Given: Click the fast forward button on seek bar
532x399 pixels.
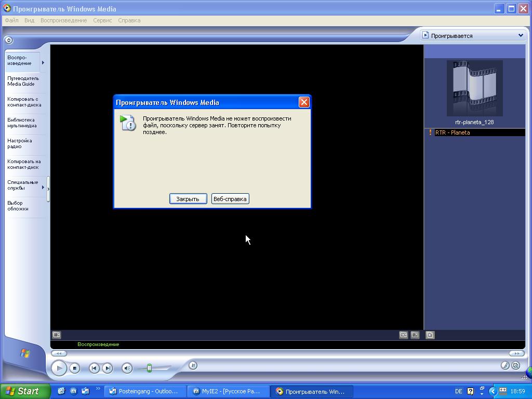Looking at the screenshot, I should (516, 353).
